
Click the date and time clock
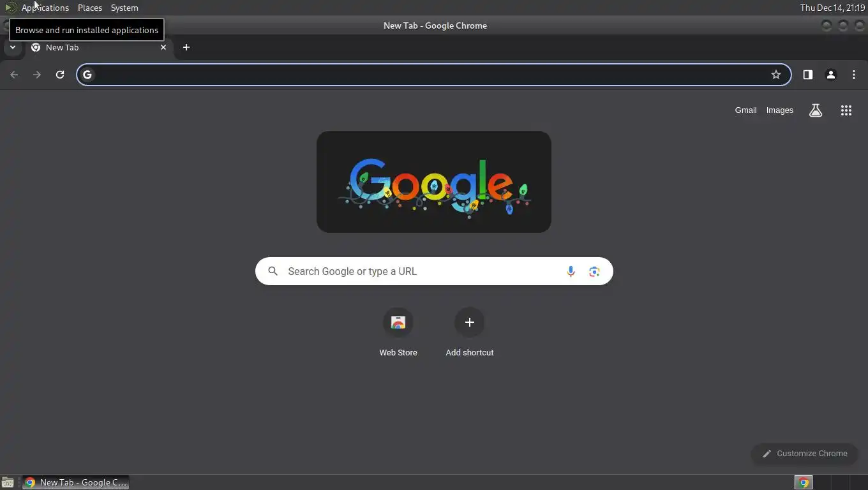click(832, 8)
